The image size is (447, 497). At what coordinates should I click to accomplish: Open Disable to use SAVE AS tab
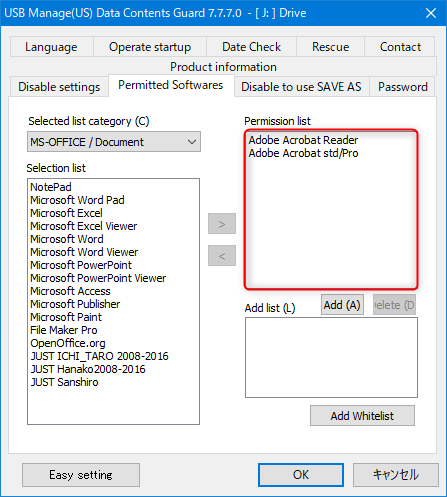301,87
